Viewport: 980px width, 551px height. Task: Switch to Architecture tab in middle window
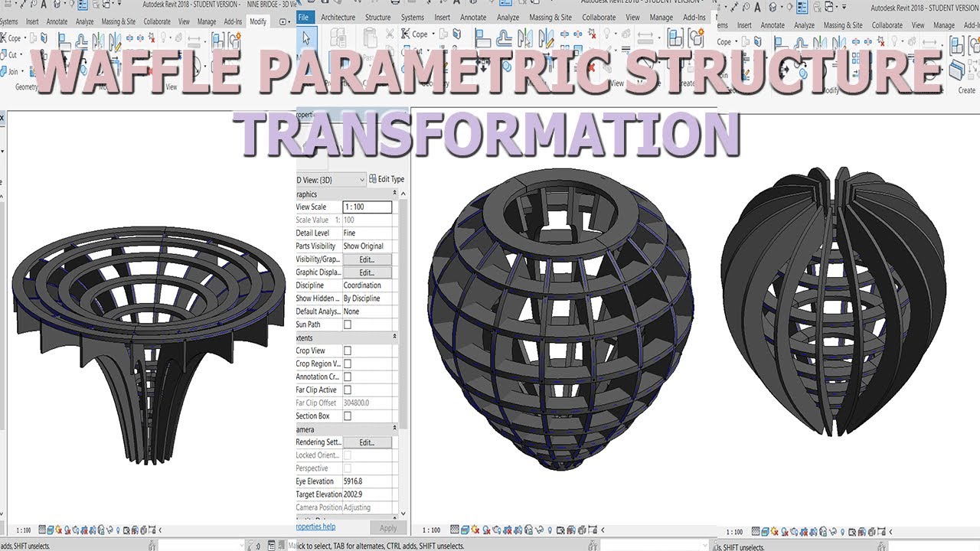point(338,17)
